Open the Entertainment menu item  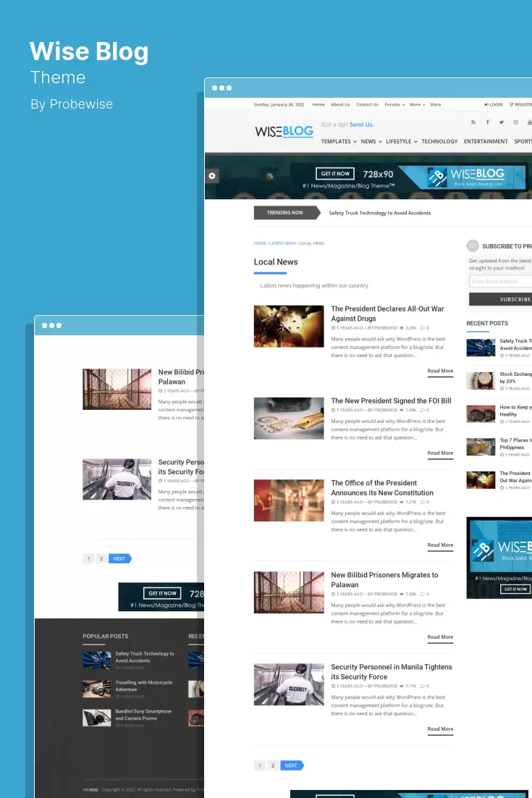486,141
